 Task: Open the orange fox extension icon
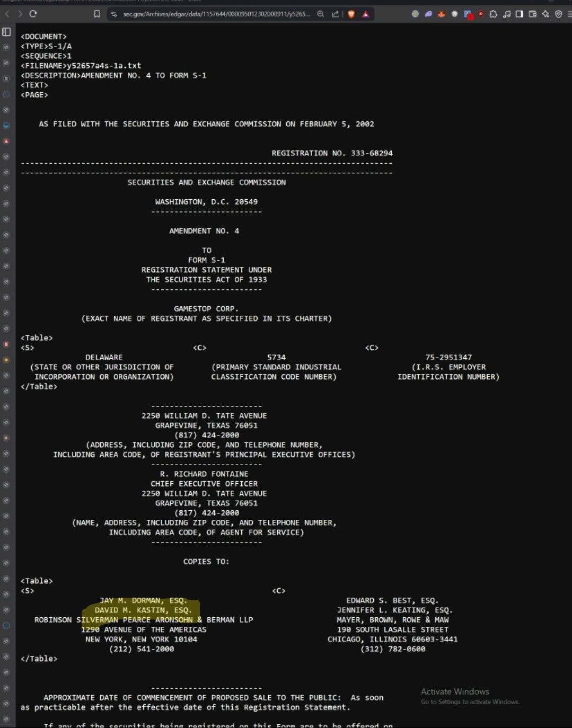[x=441, y=14]
